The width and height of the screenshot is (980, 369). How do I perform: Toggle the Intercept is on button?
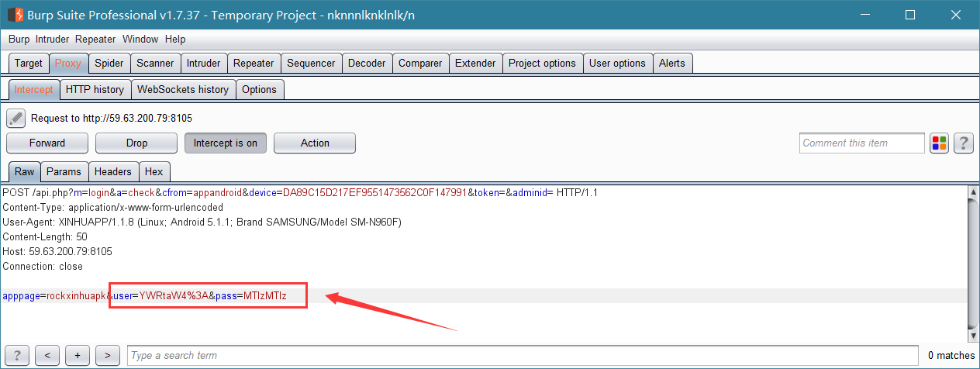pyautogui.click(x=226, y=143)
